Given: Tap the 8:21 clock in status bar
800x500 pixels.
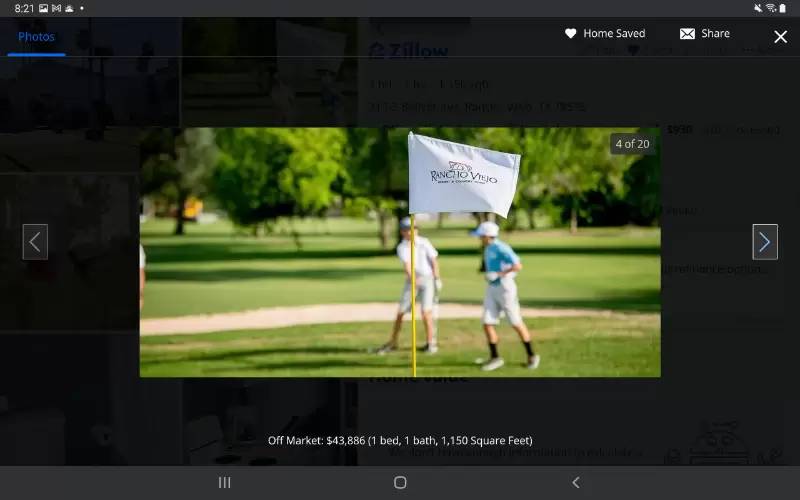Looking at the screenshot, I should coord(24,8).
